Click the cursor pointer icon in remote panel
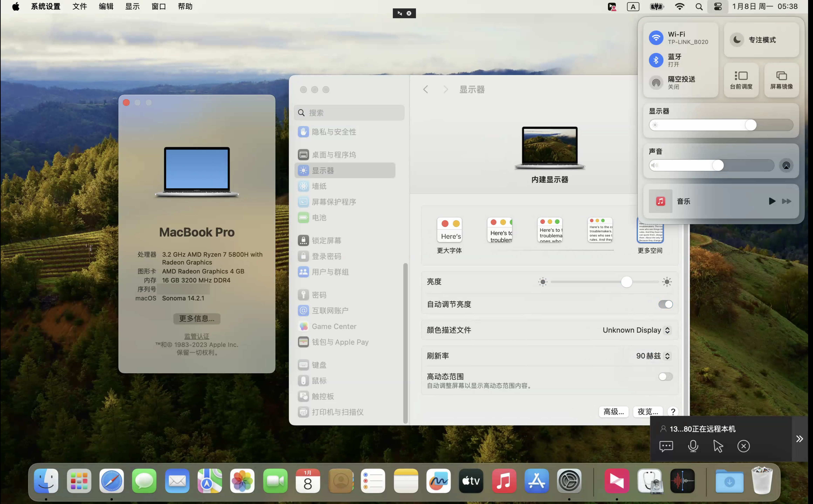 coord(718,446)
